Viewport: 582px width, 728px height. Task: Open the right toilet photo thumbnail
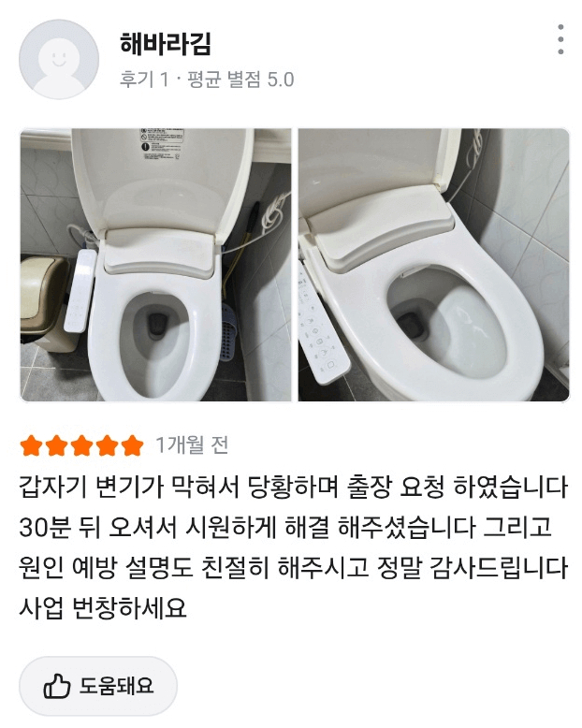click(434, 265)
